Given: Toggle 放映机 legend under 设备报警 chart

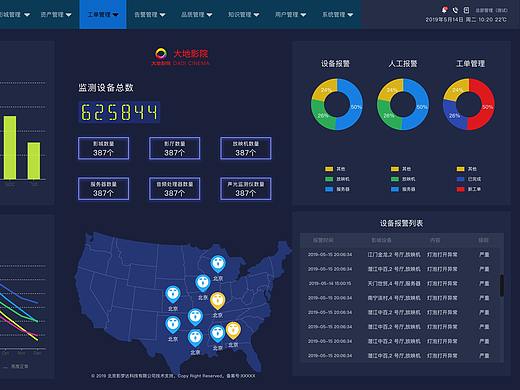Looking at the screenshot, I should click(337, 179).
